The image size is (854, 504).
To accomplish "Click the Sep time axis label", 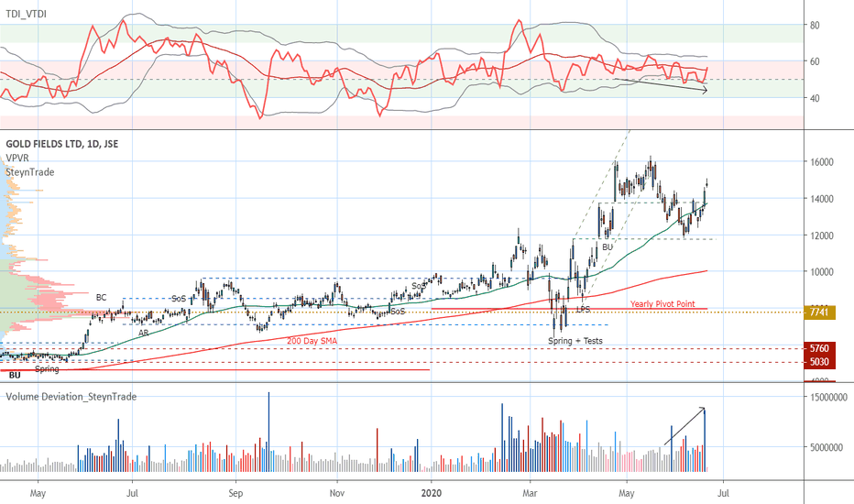I will tap(235, 494).
